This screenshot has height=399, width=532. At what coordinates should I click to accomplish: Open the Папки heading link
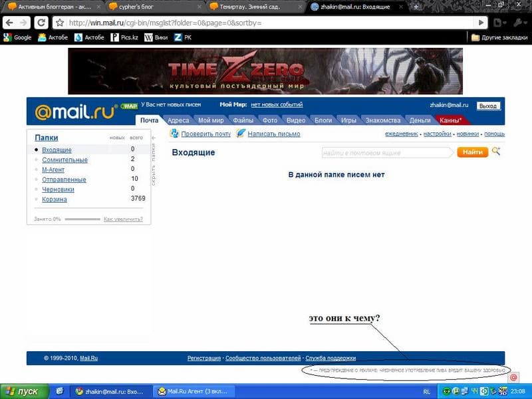[47, 138]
